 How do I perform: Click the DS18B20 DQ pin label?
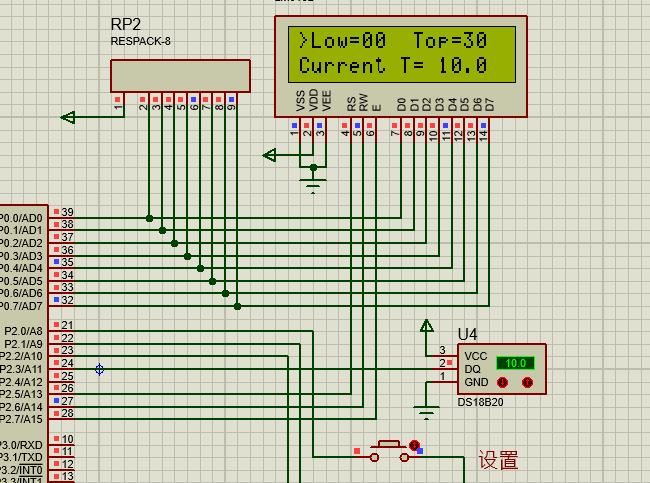pyautogui.click(x=473, y=369)
